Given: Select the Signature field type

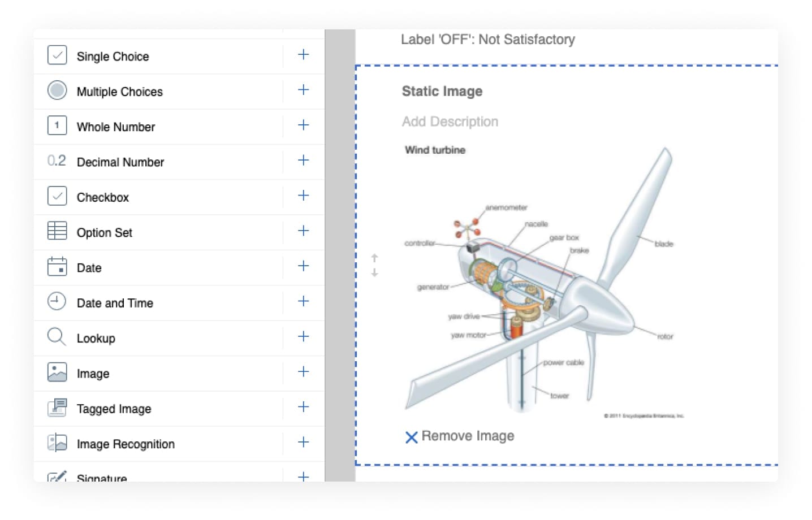Looking at the screenshot, I should pos(102,478).
